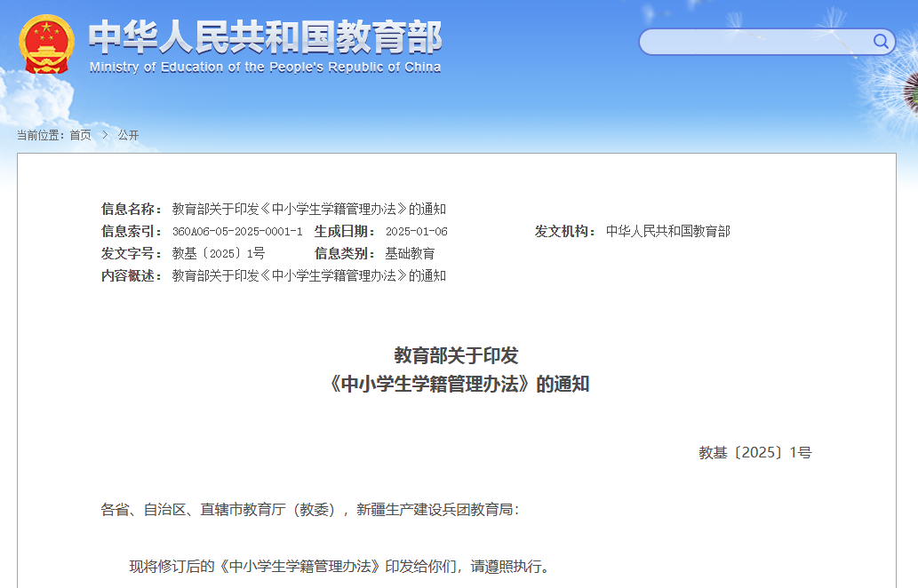Click the national emblem logo
Screen dimensions: 918x588
pos(47,44)
